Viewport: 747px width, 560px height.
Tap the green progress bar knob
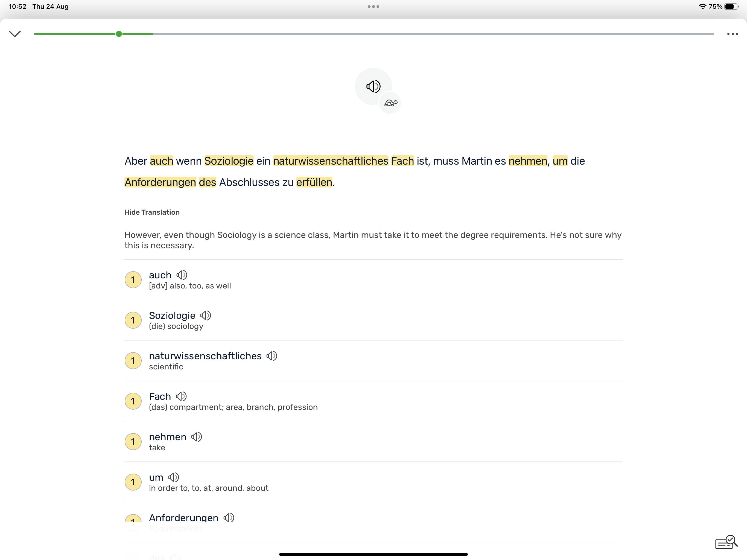coord(119,34)
